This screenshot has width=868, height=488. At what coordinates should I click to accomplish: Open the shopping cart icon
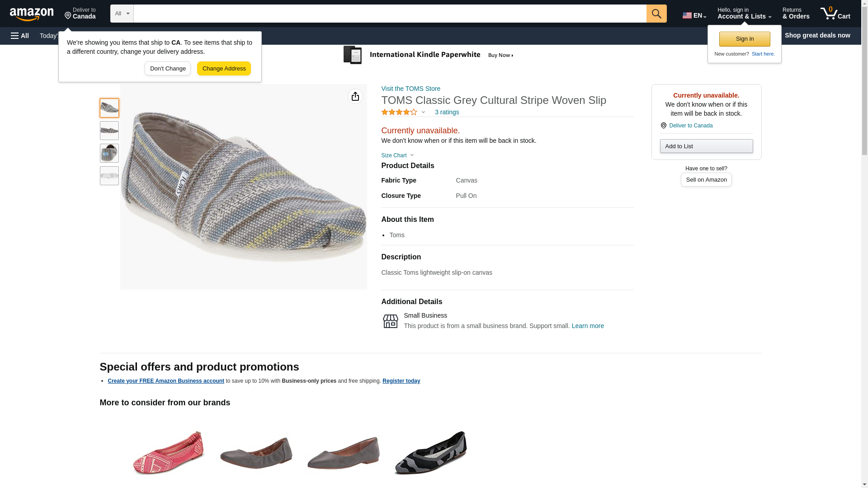click(835, 14)
